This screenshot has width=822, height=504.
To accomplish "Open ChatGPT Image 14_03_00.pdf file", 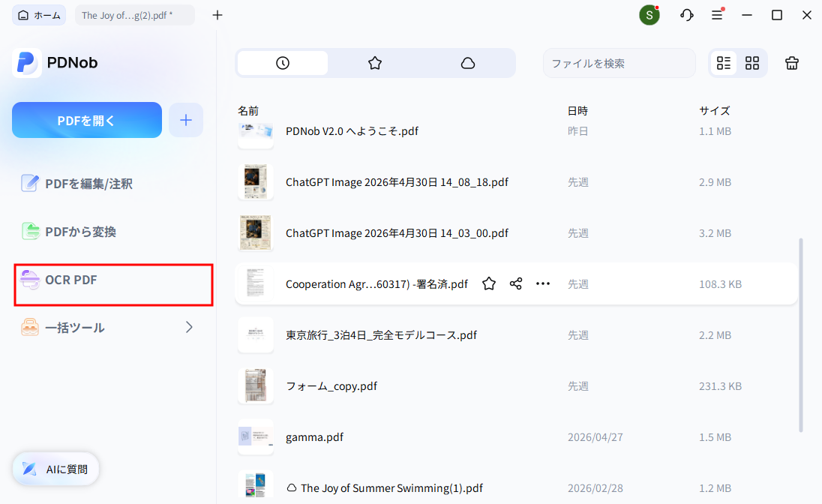I will click(x=397, y=232).
